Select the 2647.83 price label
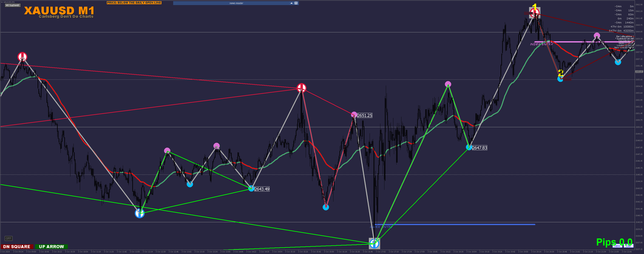 [x=480, y=148]
